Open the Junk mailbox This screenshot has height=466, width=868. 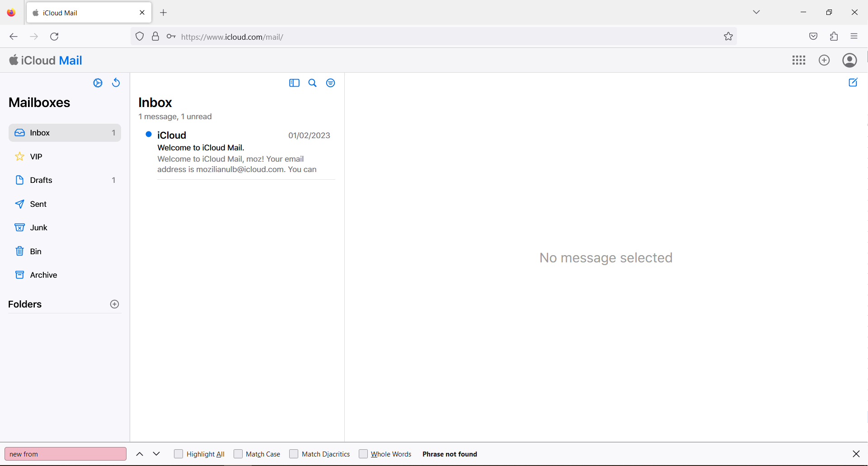coord(38,227)
